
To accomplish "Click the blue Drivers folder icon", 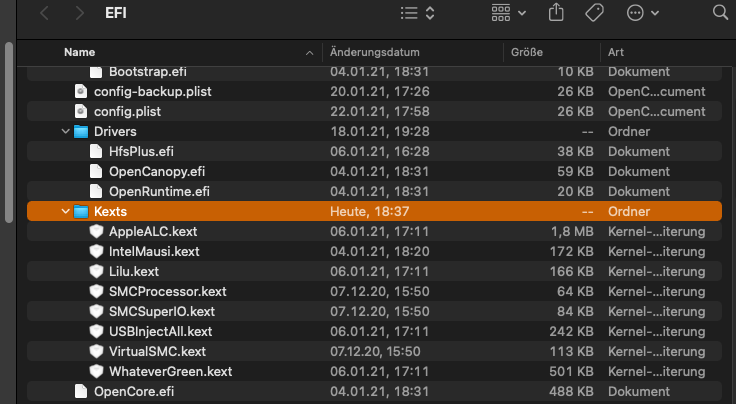I will click(x=81, y=131).
